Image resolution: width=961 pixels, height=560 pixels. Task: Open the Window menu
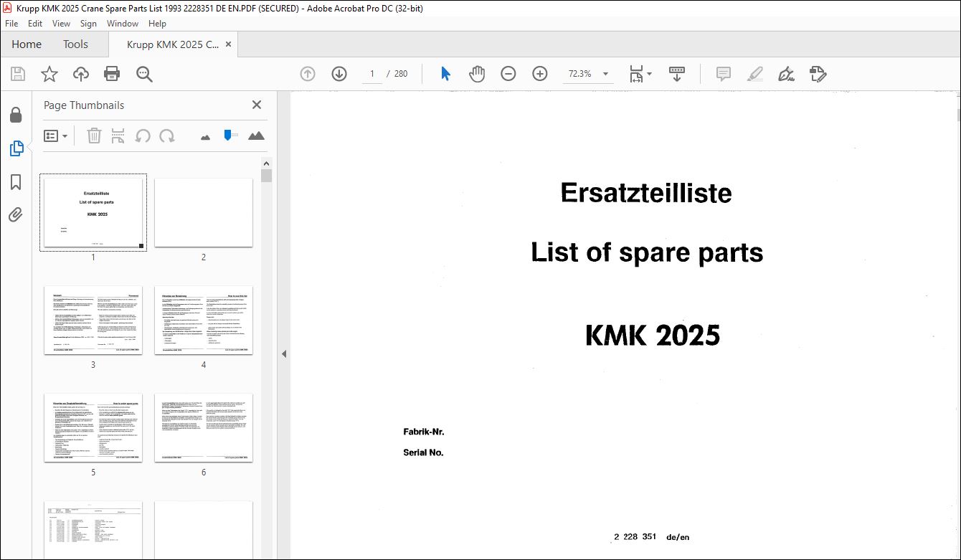click(x=123, y=24)
